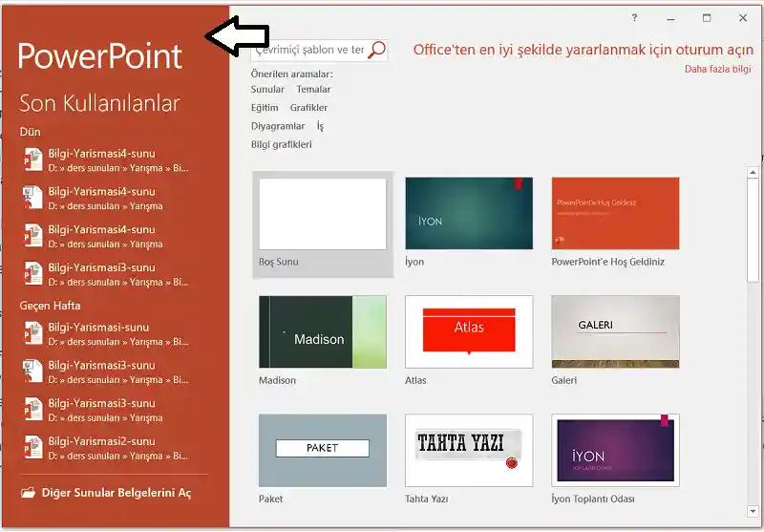This screenshot has width=764, height=532.
Task: Click the template list scroll-up arrow
Action: coord(753,172)
